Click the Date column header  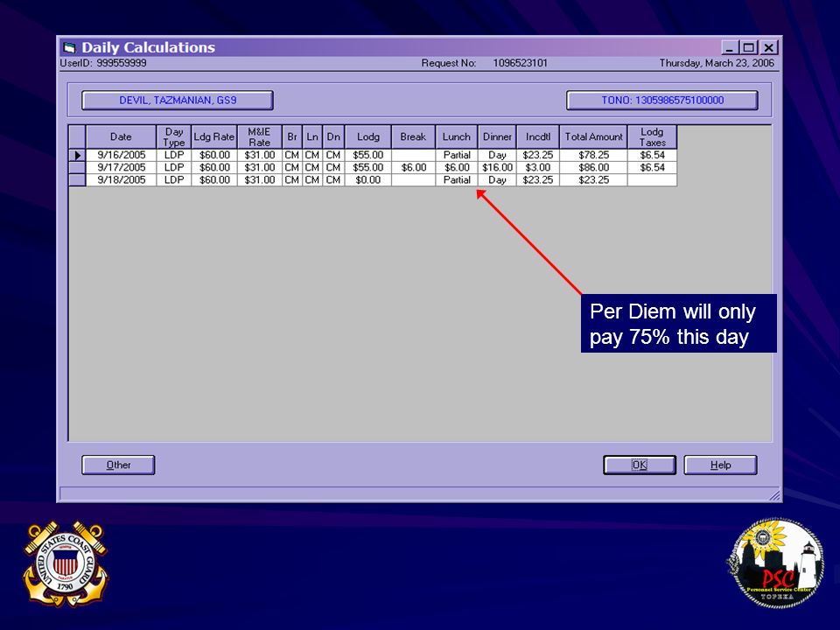121,137
